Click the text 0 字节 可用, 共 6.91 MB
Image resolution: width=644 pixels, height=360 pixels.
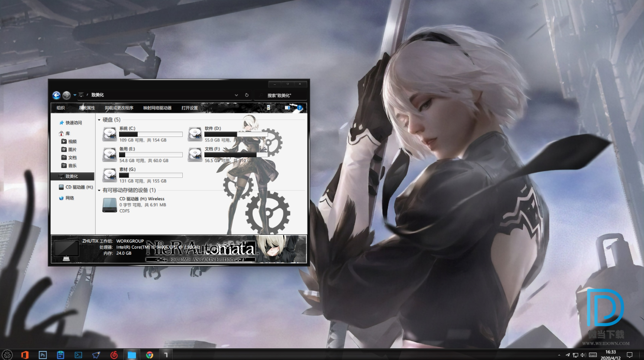coord(142,205)
